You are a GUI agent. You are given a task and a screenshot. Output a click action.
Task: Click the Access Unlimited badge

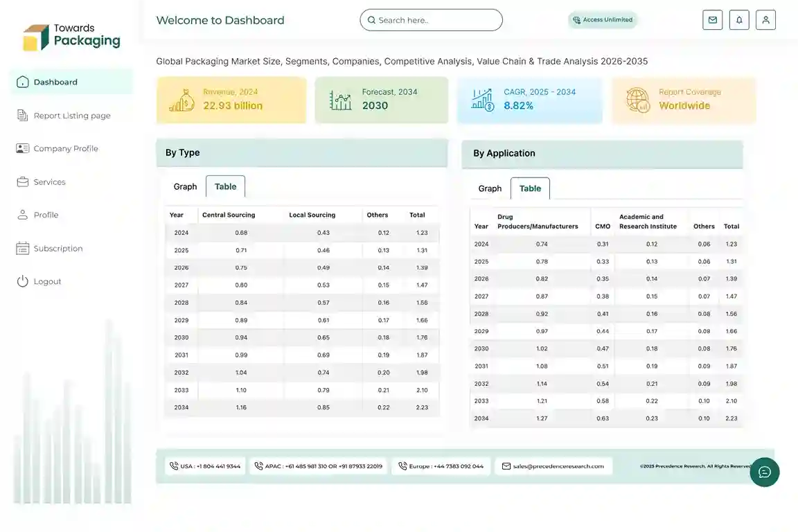603,20
